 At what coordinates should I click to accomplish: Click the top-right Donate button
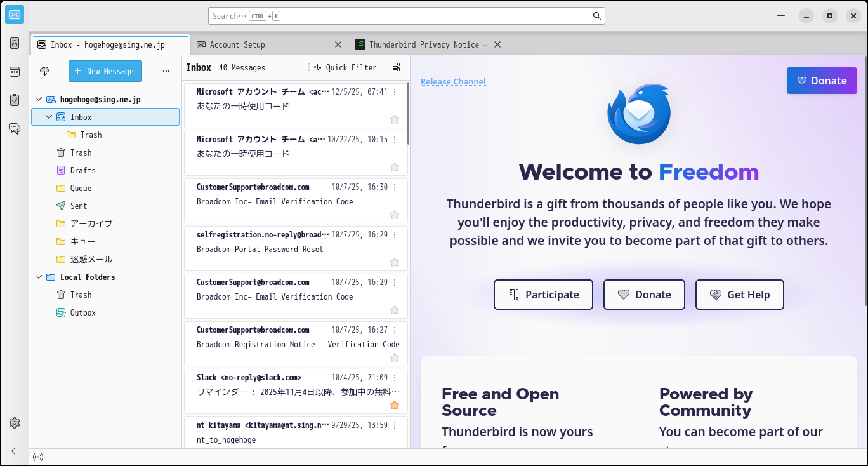[x=822, y=81]
